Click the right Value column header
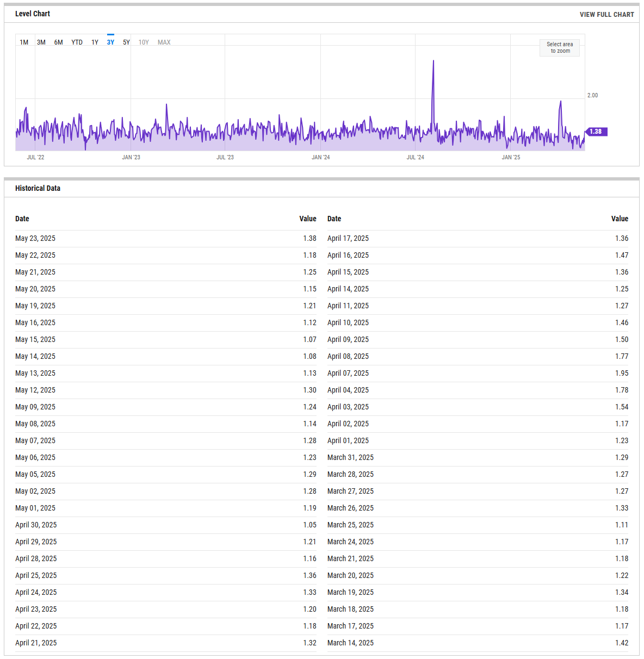Screen dimensions: 644x659 (620, 219)
